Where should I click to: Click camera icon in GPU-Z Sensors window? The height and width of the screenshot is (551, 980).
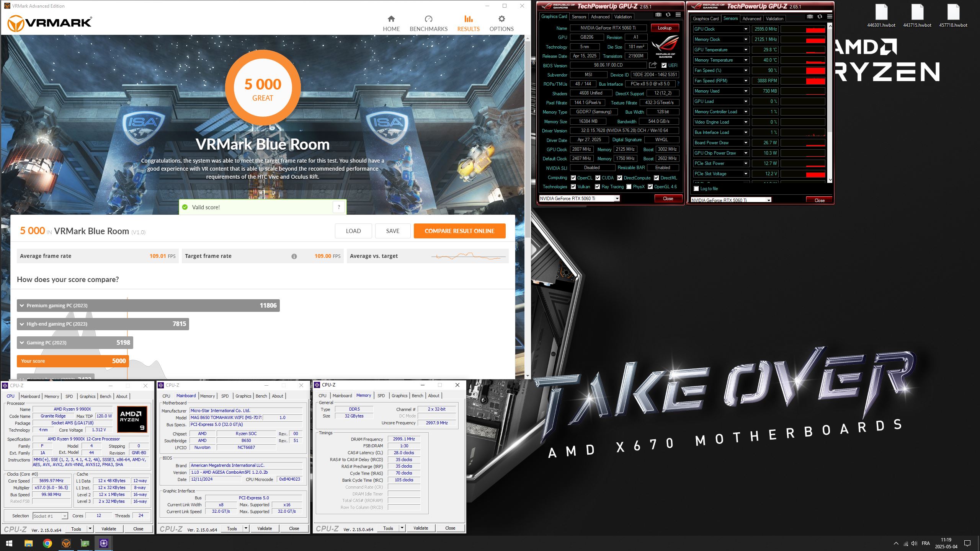(810, 17)
